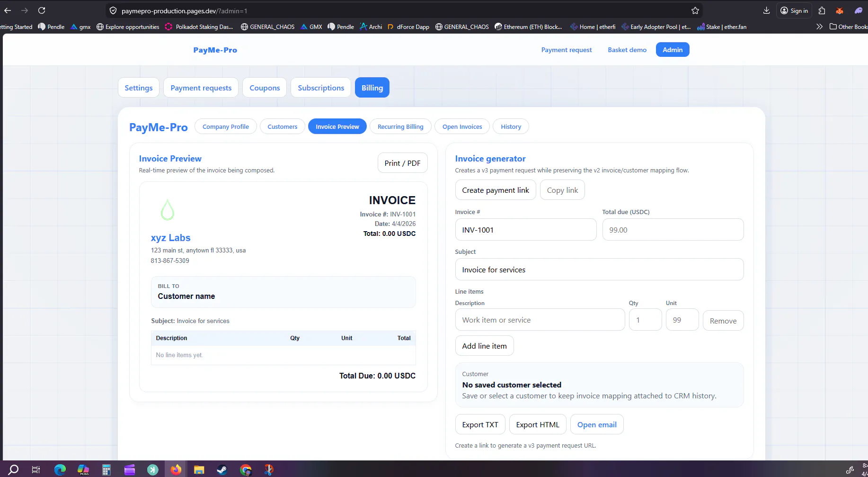Click Create payment link
The image size is (868, 477).
(x=496, y=190)
